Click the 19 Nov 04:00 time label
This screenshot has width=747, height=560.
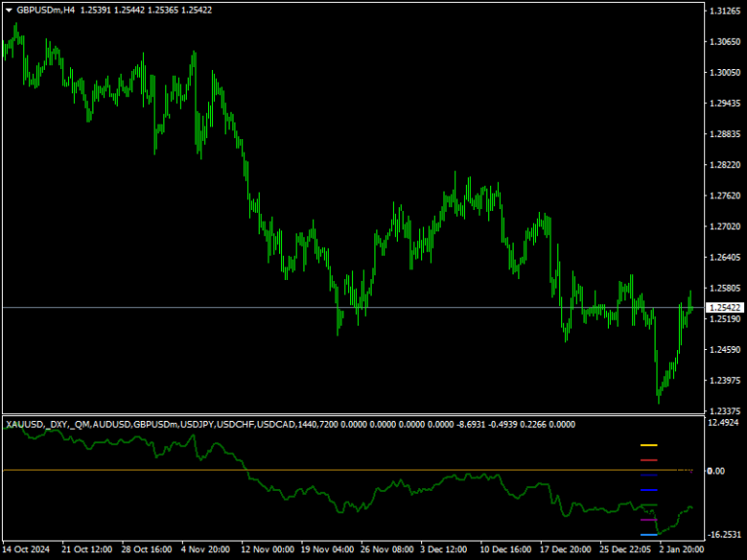click(328, 549)
